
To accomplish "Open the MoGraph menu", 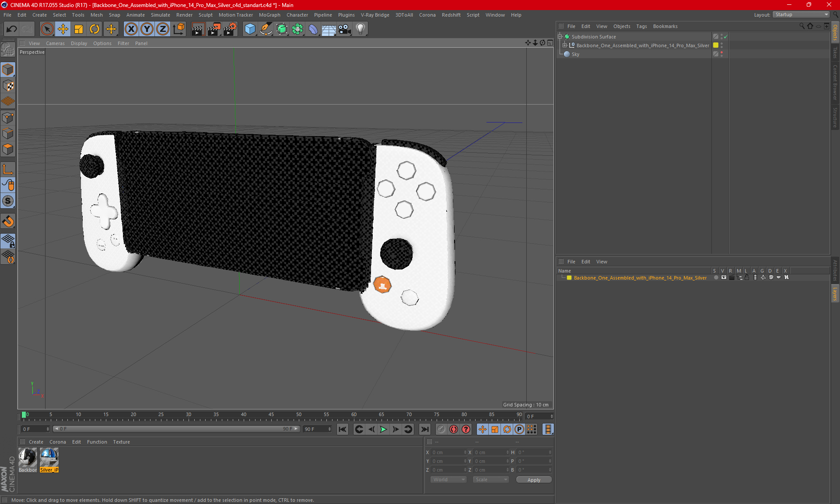I will coord(269,15).
